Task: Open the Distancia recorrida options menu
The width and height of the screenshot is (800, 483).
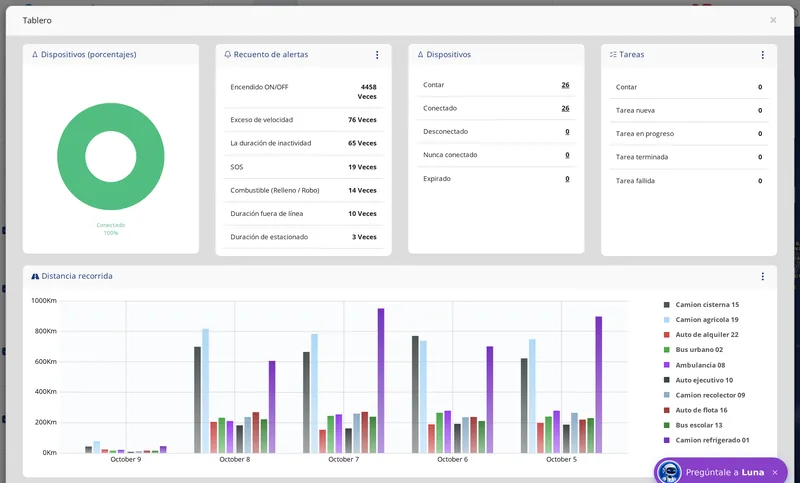Action: click(763, 276)
